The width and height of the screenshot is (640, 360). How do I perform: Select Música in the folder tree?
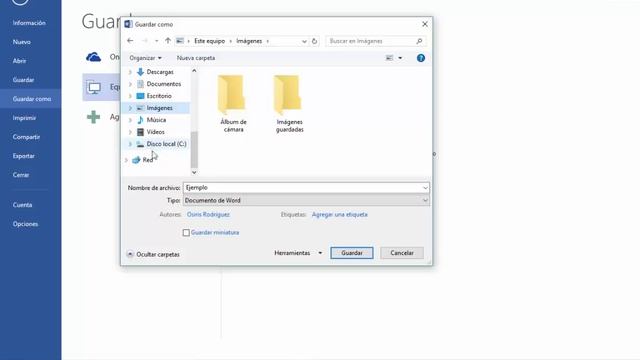156,120
